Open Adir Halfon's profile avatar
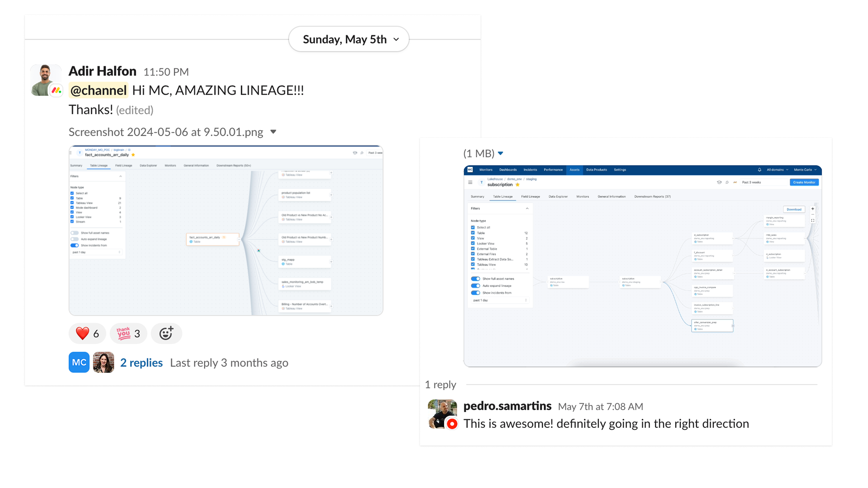The width and height of the screenshot is (868, 488). 46,80
